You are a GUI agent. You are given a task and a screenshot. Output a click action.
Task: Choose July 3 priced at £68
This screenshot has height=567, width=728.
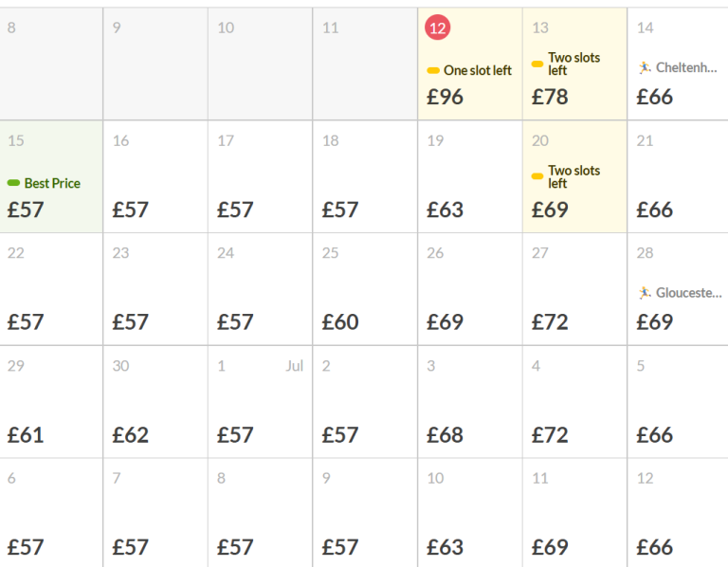(470, 402)
